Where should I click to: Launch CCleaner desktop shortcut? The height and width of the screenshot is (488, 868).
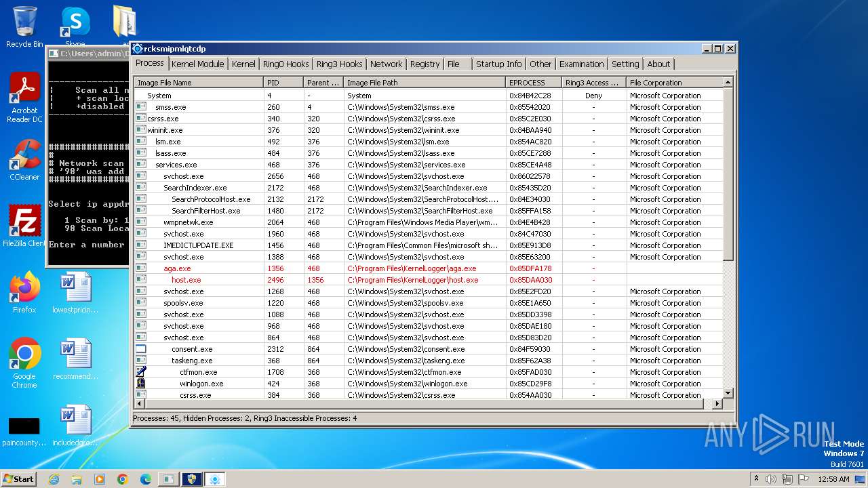(24, 160)
